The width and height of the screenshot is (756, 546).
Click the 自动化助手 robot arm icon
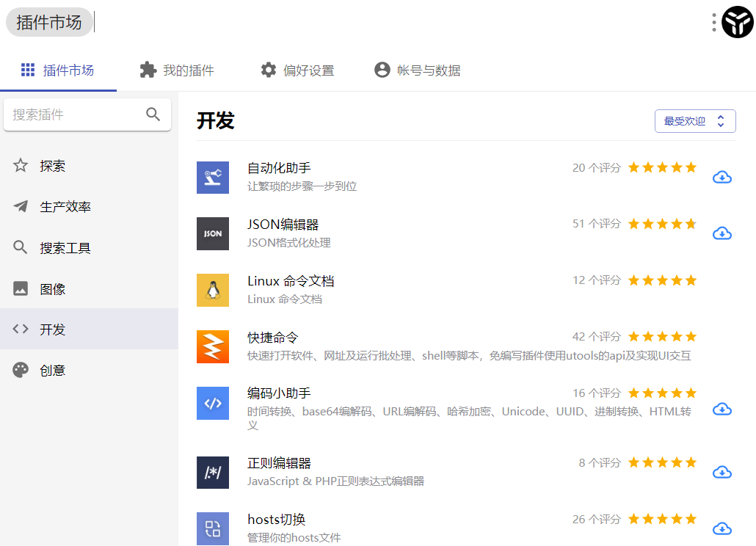pos(213,178)
